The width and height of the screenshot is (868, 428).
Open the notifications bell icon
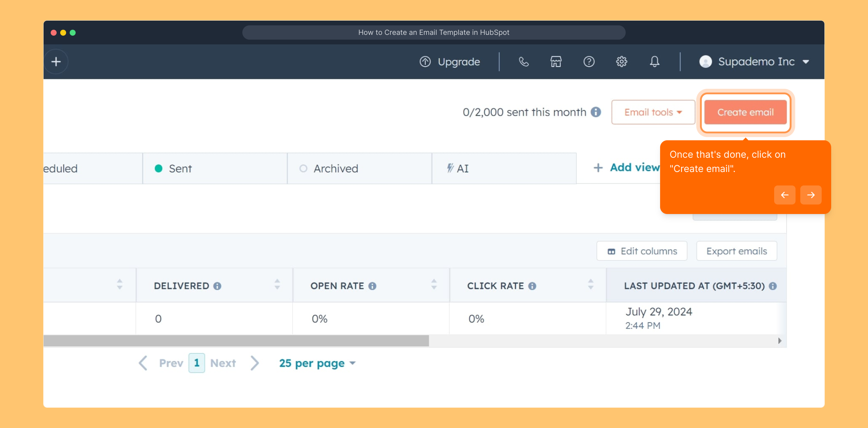[x=655, y=62]
